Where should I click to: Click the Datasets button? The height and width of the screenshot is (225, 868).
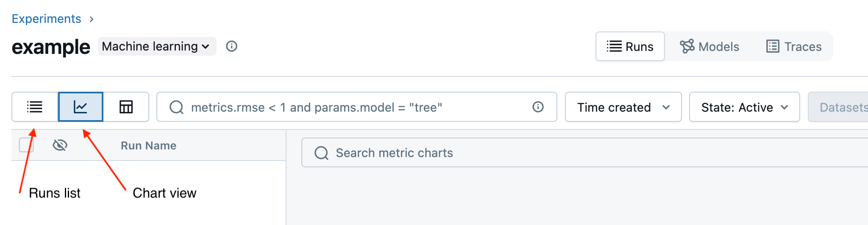[x=842, y=107]
